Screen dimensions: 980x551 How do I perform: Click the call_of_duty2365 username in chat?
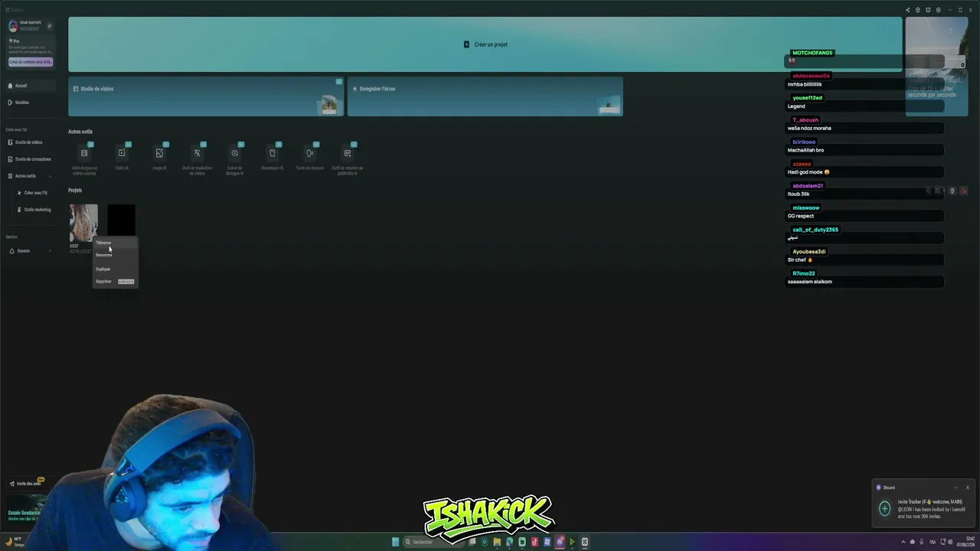815,230
